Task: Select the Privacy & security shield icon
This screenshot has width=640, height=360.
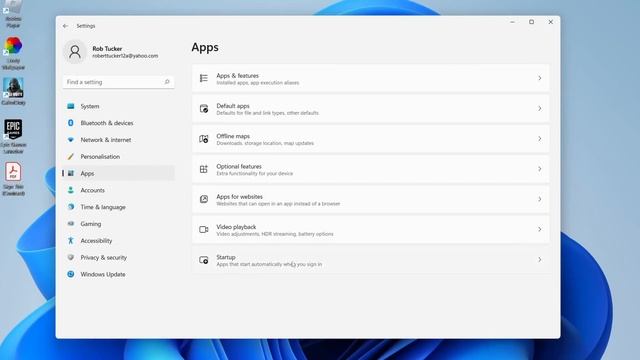Action: [71, 257]
